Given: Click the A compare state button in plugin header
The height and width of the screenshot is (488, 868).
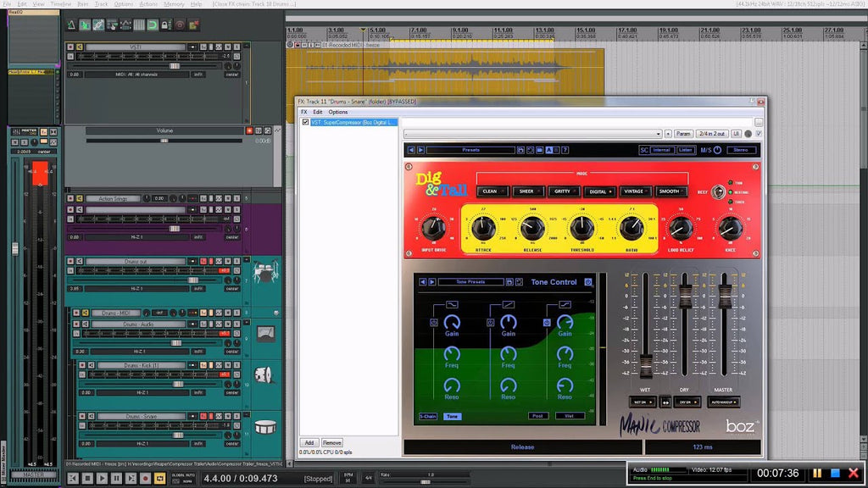Looking at the screenshot, I should pos(548,150).
